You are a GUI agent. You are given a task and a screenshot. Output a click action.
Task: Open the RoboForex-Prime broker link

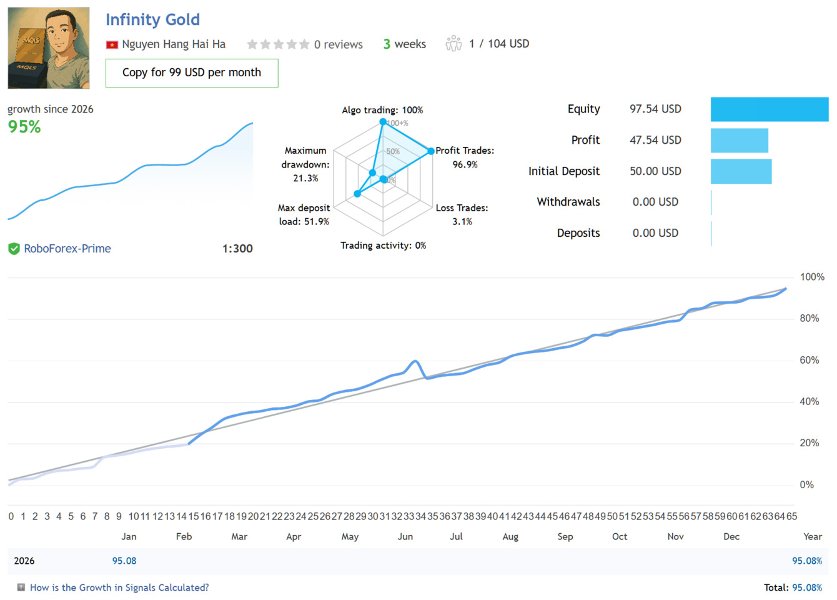[66, 248]
